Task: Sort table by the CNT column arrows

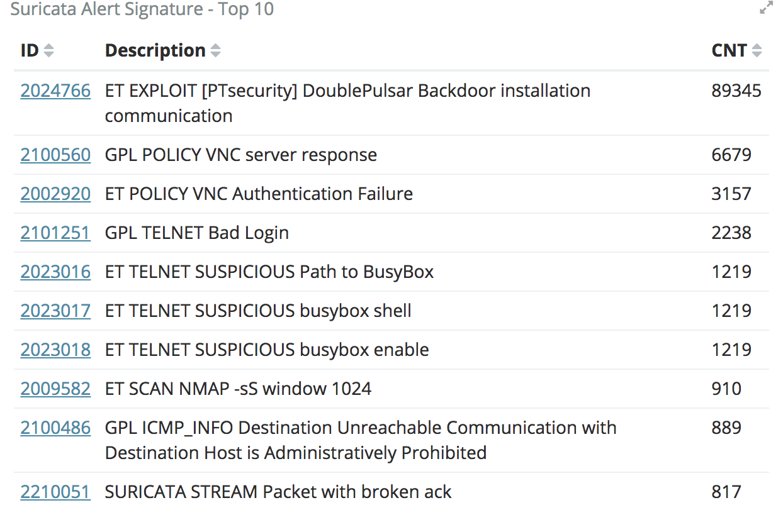Action: [757, 51]
